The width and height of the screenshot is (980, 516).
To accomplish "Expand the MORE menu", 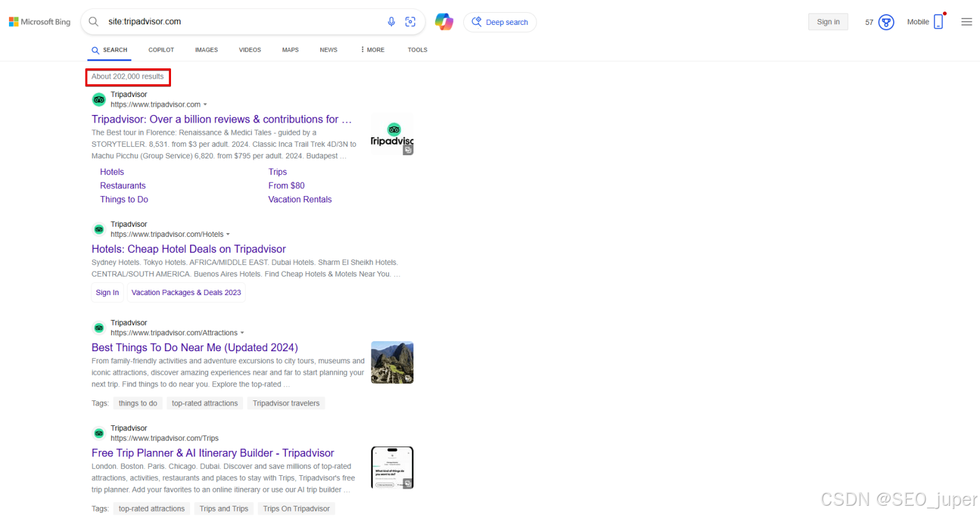I will coord(373,50).
